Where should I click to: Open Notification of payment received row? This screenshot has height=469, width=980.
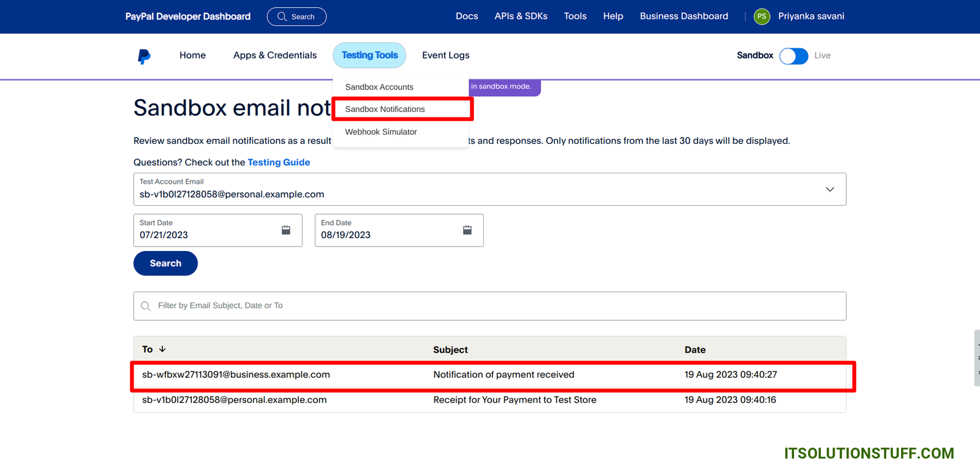click(503, 375)
